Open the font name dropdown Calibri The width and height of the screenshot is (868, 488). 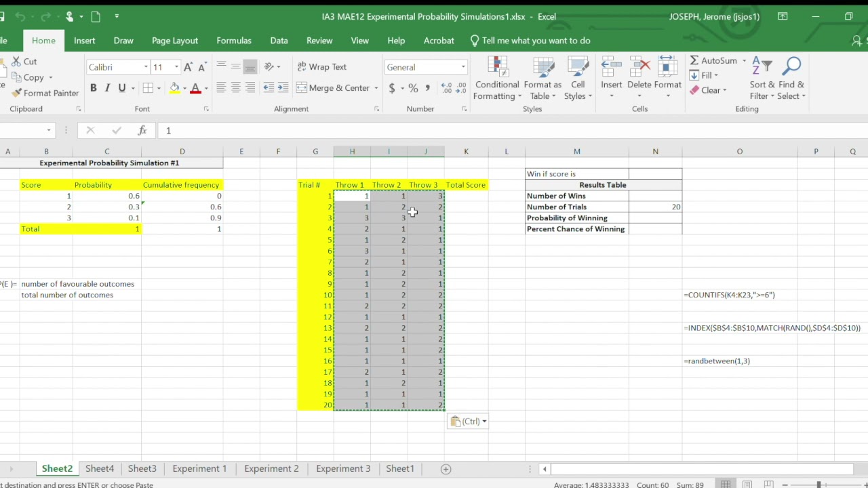[x=146, y=67]
